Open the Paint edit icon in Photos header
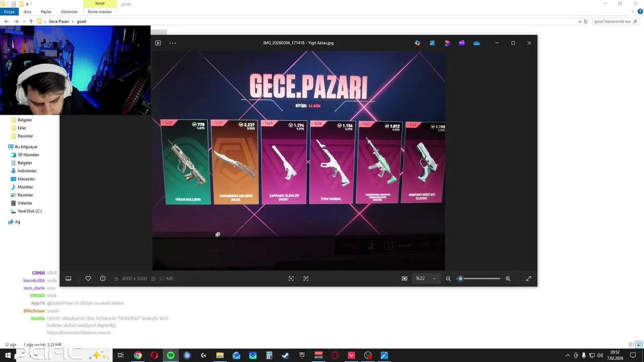The image size is (644, 362). 432,43
